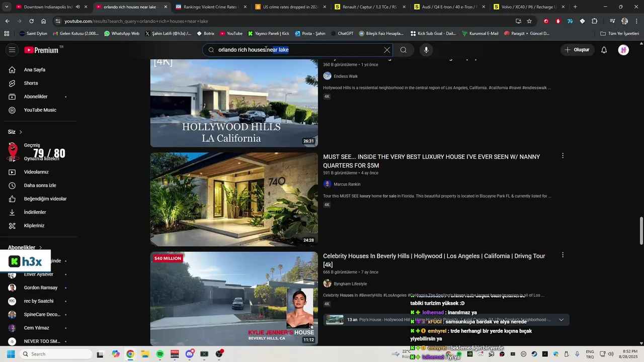Switch to Audi Q4 E-tron tab
644x362 pixels.
click(x=449, y=7)
